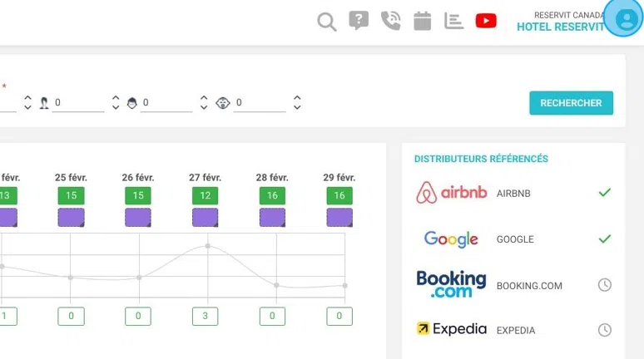Open the reports chart icon

(453, 21)
